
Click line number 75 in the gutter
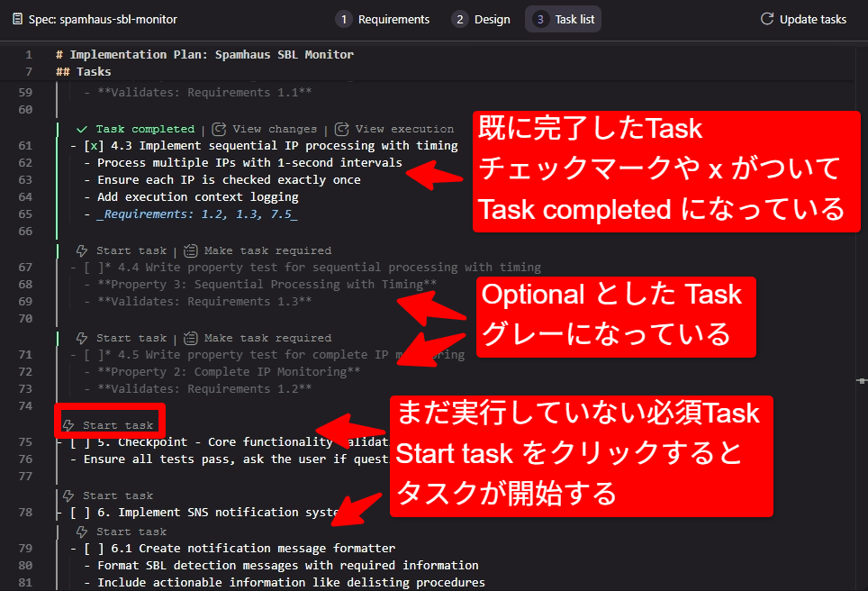coord(25,442)
